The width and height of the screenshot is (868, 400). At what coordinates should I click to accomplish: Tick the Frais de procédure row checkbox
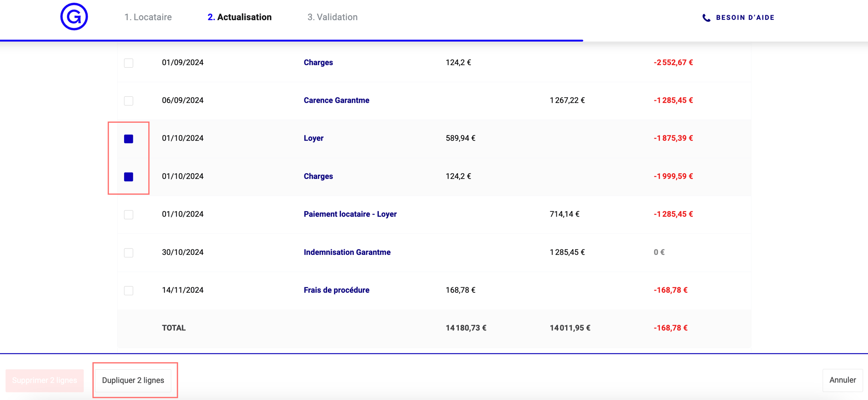point(129,291)
